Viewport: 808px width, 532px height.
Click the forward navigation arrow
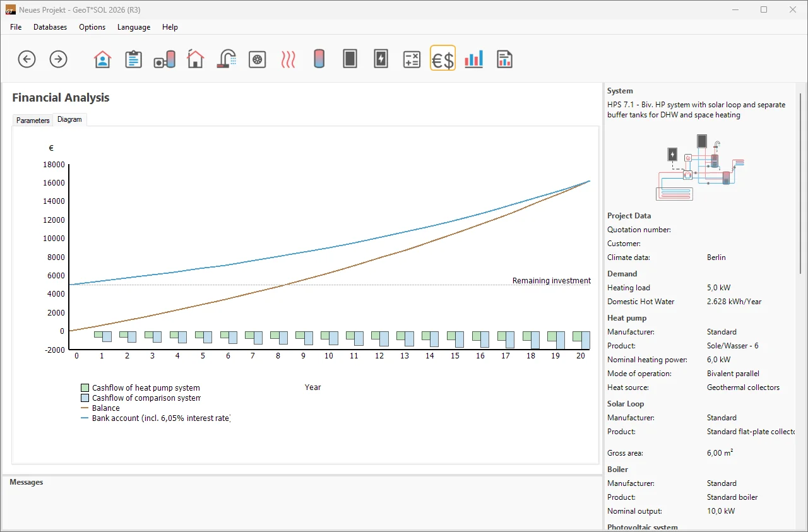[58, 59]
